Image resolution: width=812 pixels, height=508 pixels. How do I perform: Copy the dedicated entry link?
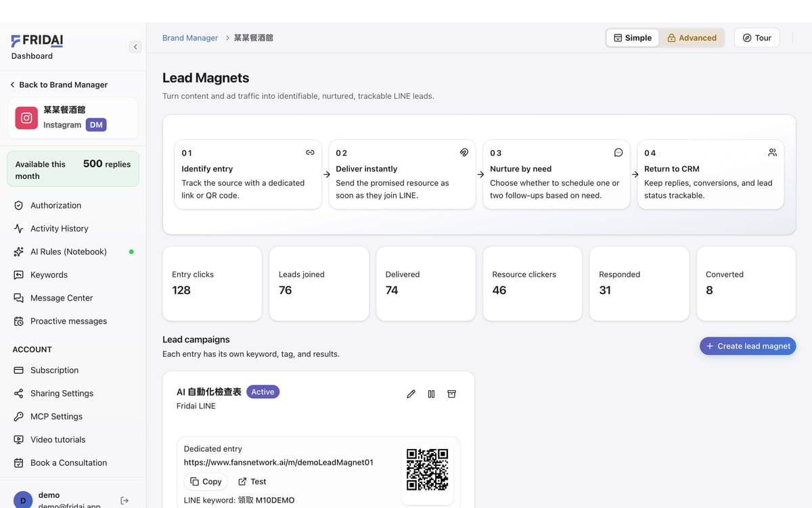(206, 482)
